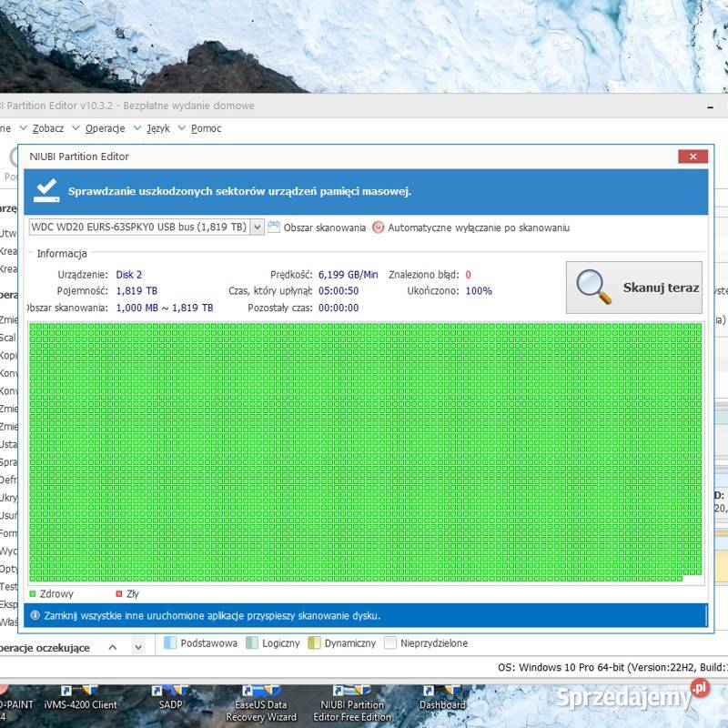The image size is (728, 728).
Task: Click the elapsed time value 05:00:50
Action: coord(339,291)
